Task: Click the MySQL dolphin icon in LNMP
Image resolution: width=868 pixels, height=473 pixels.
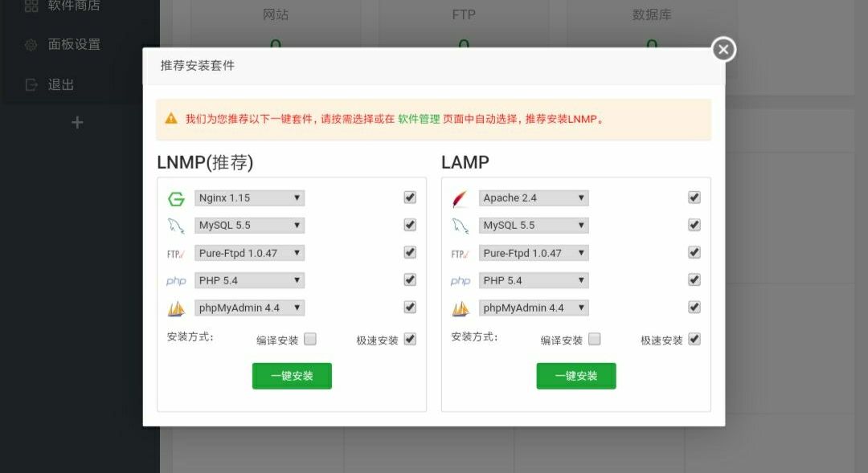Action: (176, 226)
